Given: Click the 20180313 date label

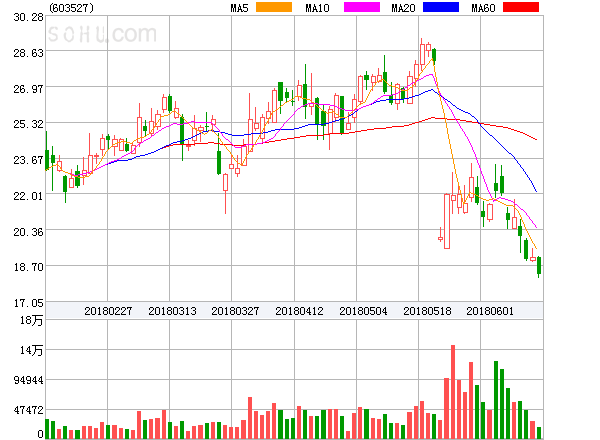Looking at the screenshot, I should pyautogui.click(x=172, y=311).
